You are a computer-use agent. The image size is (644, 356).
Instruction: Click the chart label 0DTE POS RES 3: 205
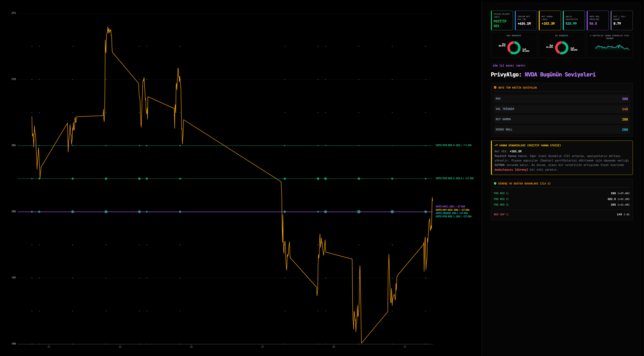tap(453, 145)
